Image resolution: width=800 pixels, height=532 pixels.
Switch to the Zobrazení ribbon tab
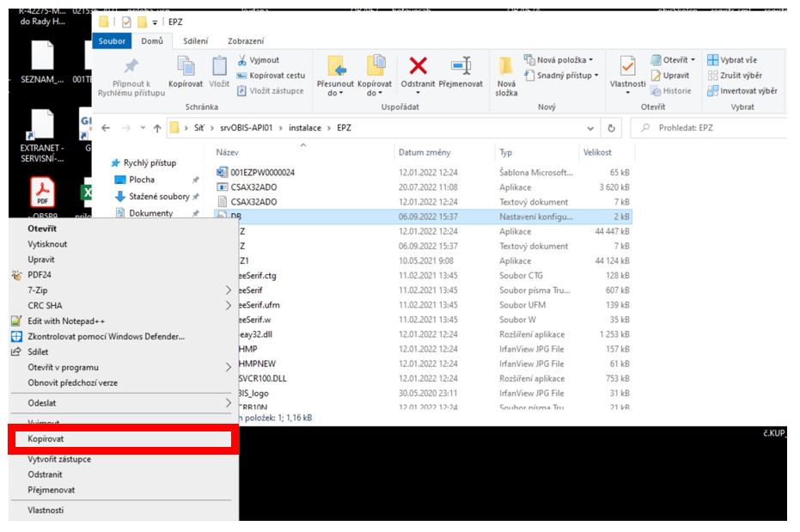[x=246, y=40]
